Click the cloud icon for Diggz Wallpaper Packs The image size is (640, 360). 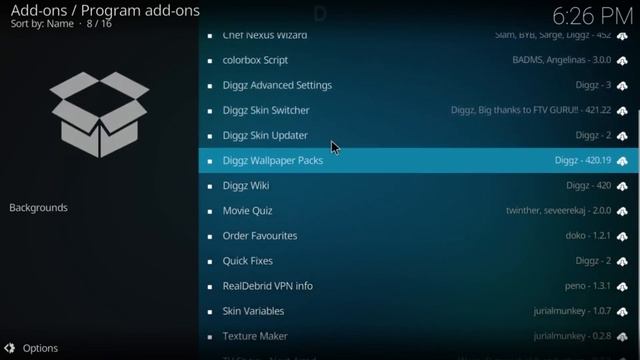[622, 161]
